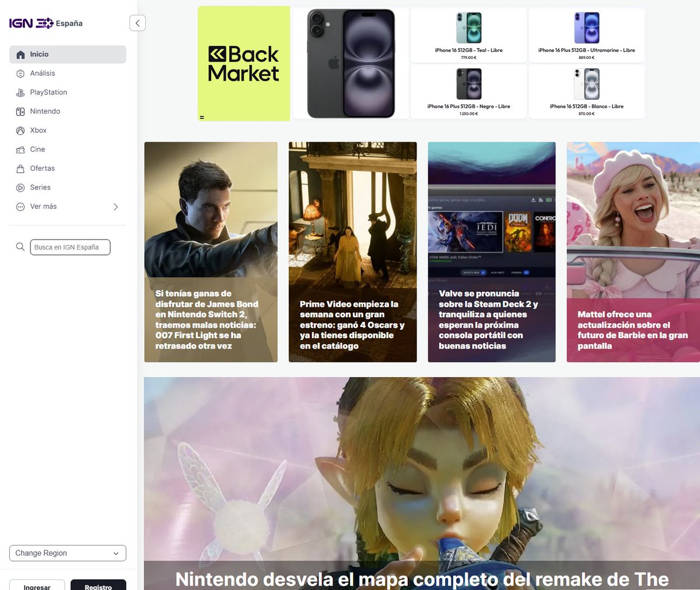Open the Valve Steam Deck 2 article
Screen dimensions: 700x590
[x=492, y=252]
